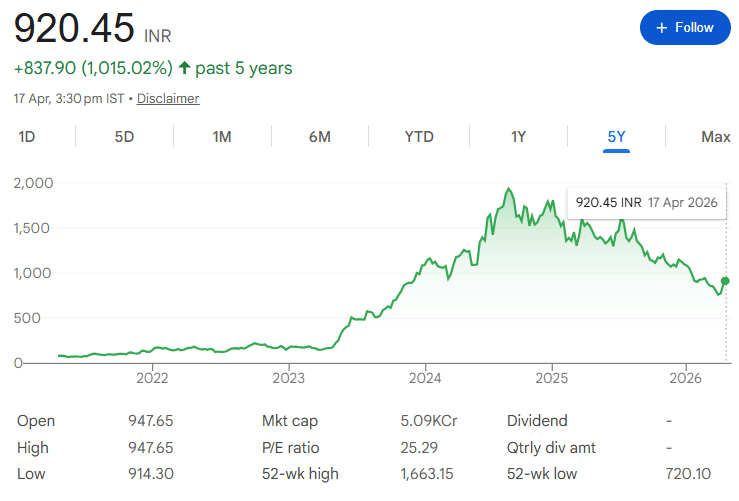
Task: Click the Mkt cap value 5.09KCr
Action: click(x=427, y=421)
